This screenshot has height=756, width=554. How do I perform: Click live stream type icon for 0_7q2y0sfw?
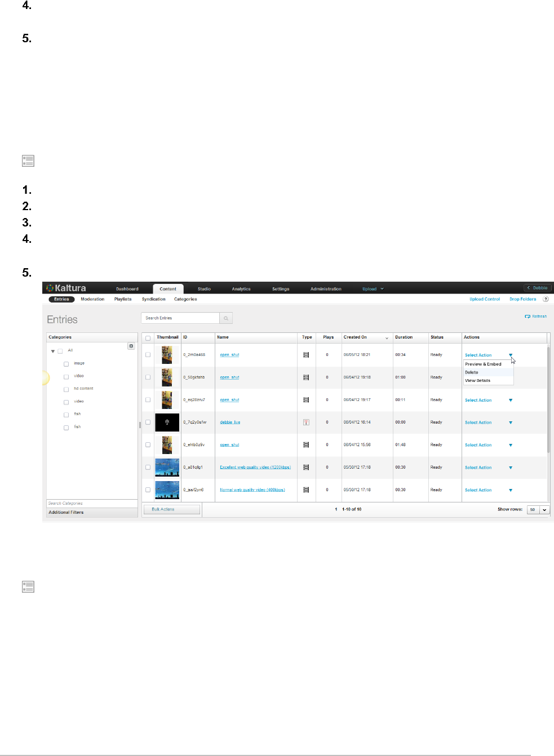pos(306,422)
